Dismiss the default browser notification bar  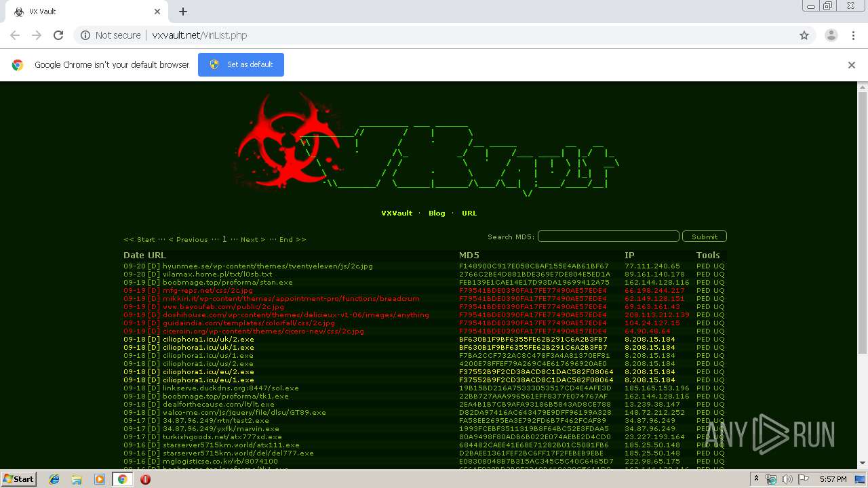pos(852,65)
